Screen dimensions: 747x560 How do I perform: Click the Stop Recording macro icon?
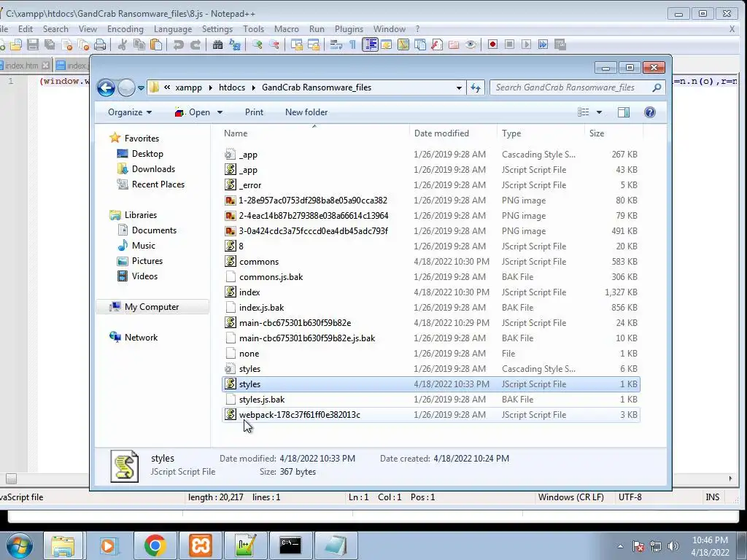click(x=509, y=44)
